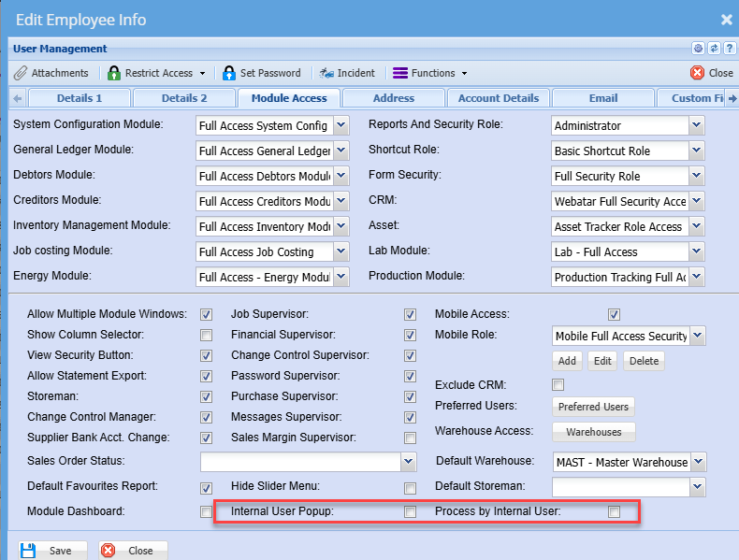This screenshot has width=739, height=560.
Task: Expand Default Warehouse dropdown
Action: (x=698, y=462)
